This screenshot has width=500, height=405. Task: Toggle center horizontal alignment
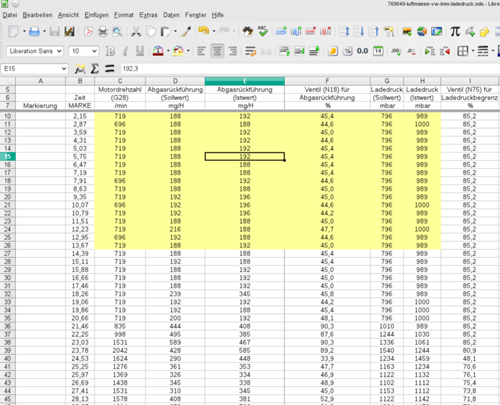217,51
